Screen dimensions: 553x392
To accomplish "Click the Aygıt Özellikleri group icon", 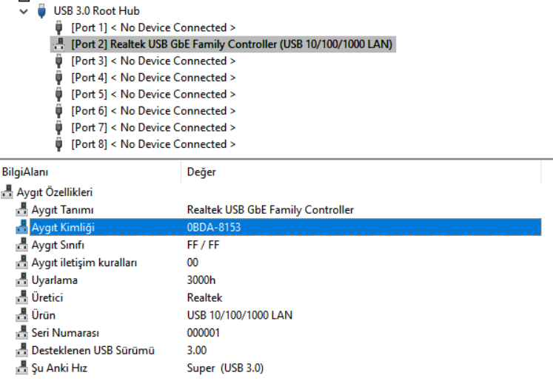I will [x=7, y=192].
